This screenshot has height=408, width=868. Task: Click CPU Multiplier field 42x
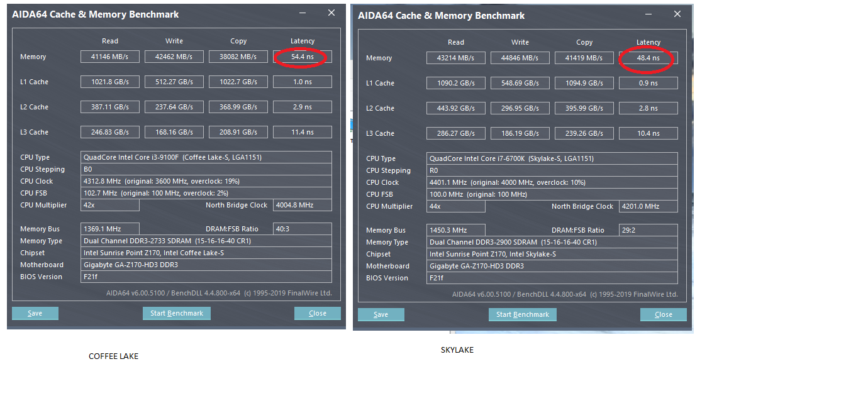tap(110, 205)
